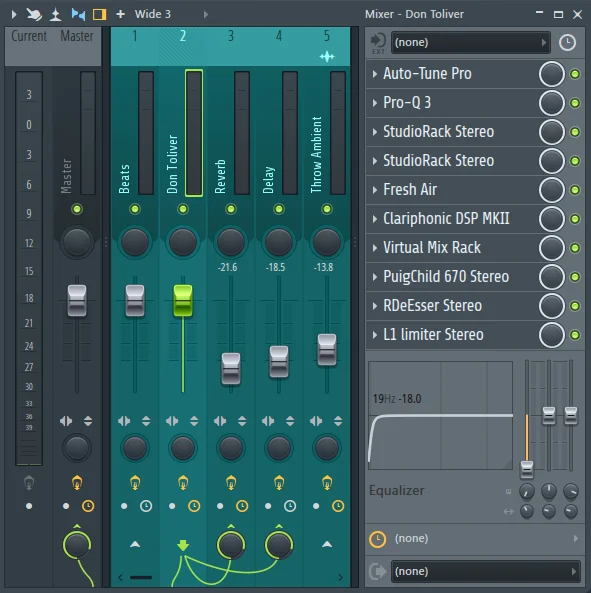591x593 pixels.
Task: Open PuigChild 670 Stereo plugin
Action: tap(446, 276)
